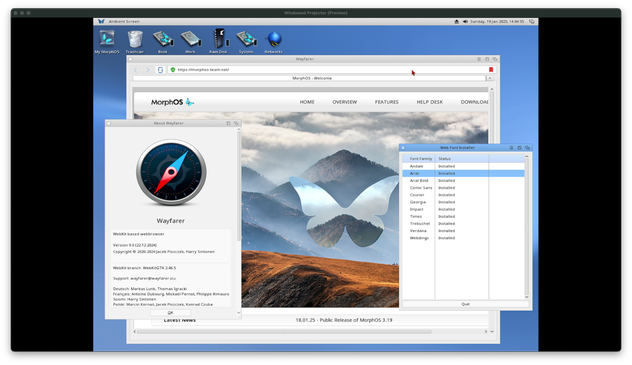
Task: Click the Web Font Installer iconify gadget
Action: pos(511,148)
